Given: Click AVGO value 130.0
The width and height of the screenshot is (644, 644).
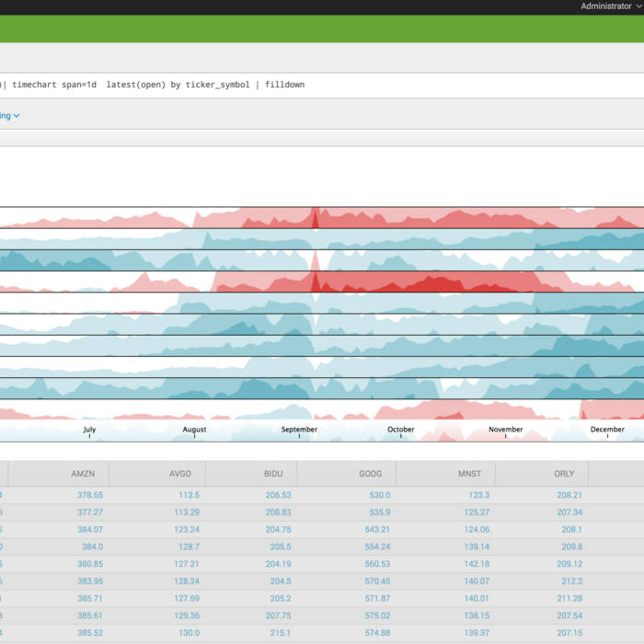Looking at the screenshot, I should [189, 633].
